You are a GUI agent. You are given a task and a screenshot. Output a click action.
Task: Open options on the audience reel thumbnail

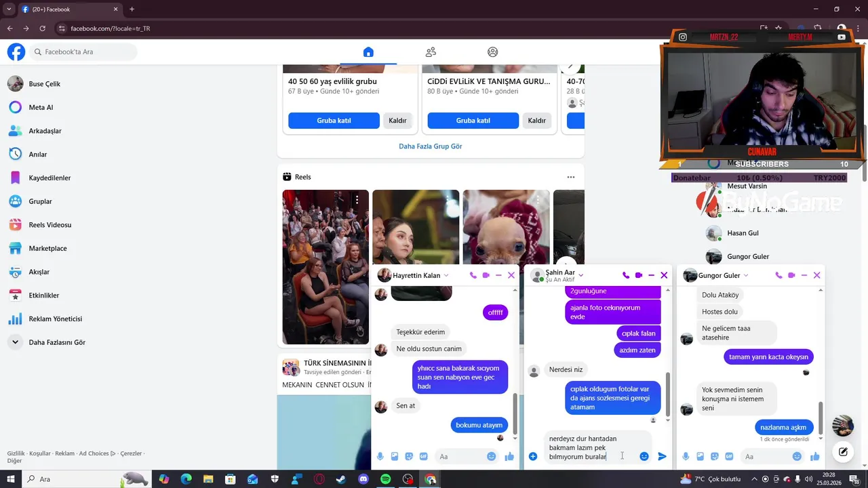(x=357, y=200)
